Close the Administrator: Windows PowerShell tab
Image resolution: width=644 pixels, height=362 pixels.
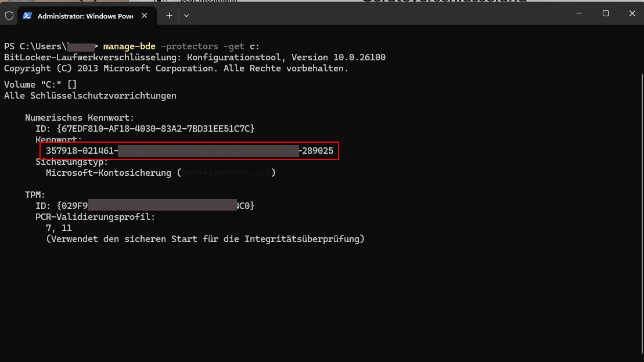tap(145, 16)
